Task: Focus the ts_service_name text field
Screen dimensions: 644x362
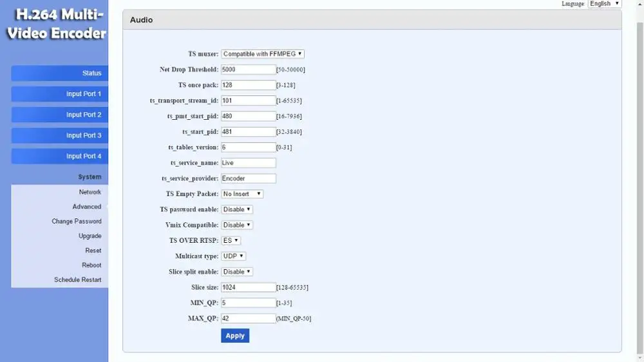Action: coord(249,163)
